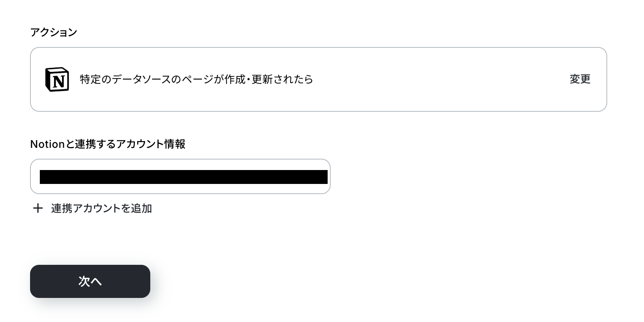Proceed to next step with 次へ
The height and width of the screenshot is (322, 644).
tap(90, 281)
